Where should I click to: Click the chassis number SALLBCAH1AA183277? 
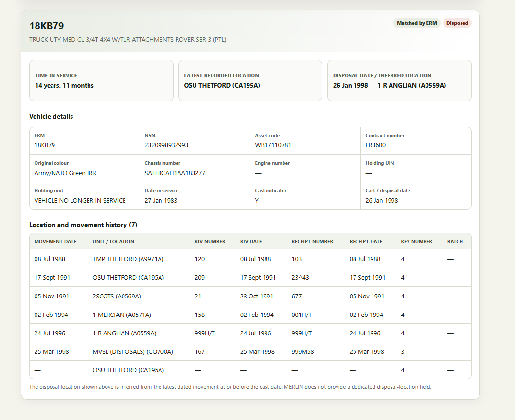point(175,173)
